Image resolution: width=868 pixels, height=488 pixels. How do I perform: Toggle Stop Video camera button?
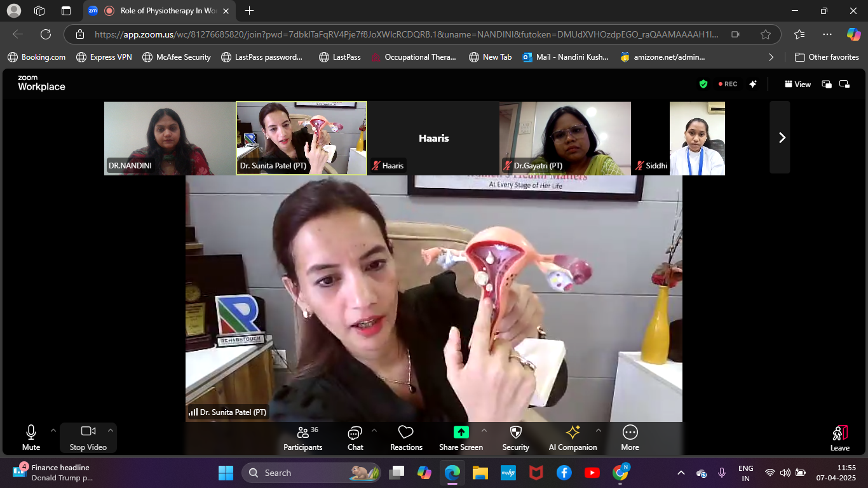tap(88, 438)
